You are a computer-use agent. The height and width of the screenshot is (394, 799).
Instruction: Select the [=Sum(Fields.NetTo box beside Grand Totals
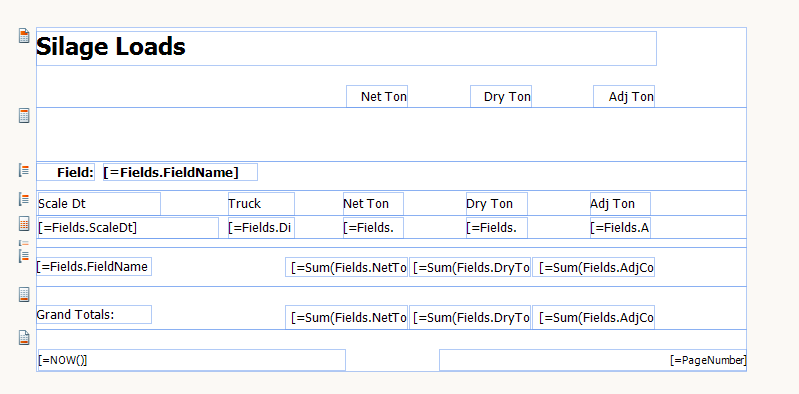[x=347, y=317]
